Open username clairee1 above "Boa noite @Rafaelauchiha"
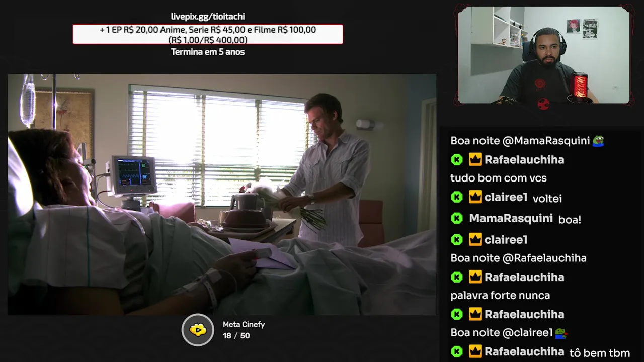Screen dimensions: 644x362 click(506, 240)
